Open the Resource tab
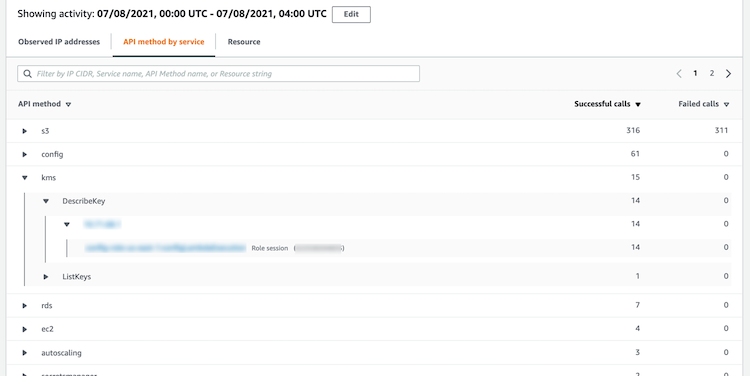 244,42
